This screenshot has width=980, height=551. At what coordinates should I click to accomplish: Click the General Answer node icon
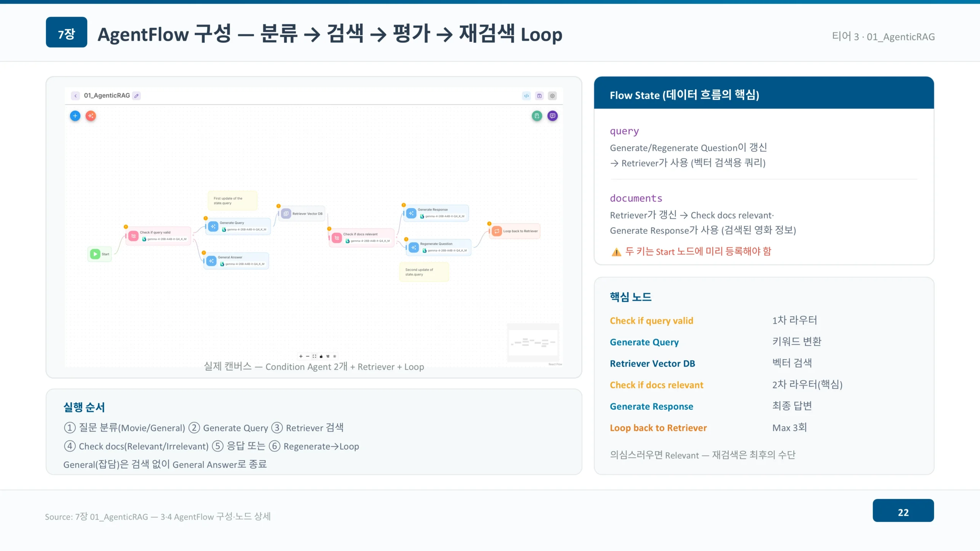212,261
